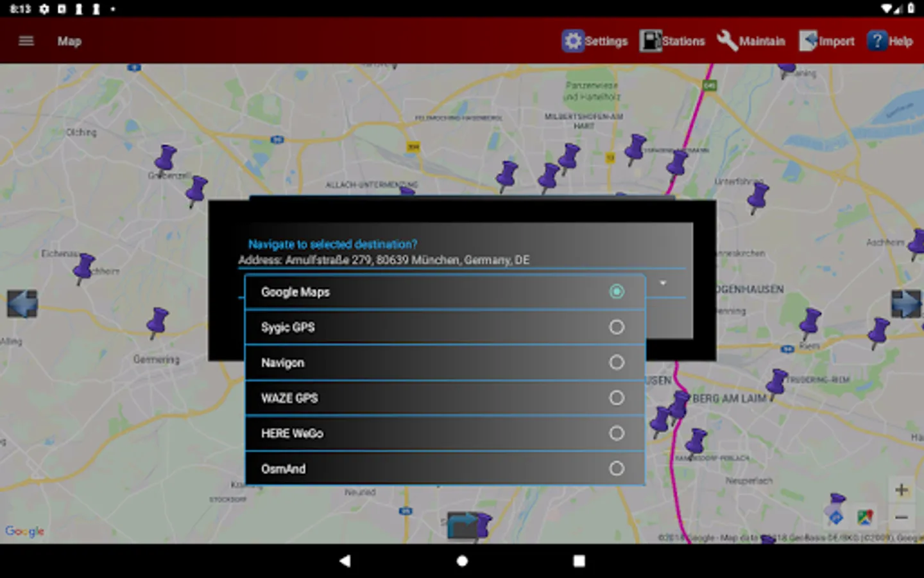Select the pushpin beside Trudering-Riem label

pyautogui.click(x=776, y=383)
